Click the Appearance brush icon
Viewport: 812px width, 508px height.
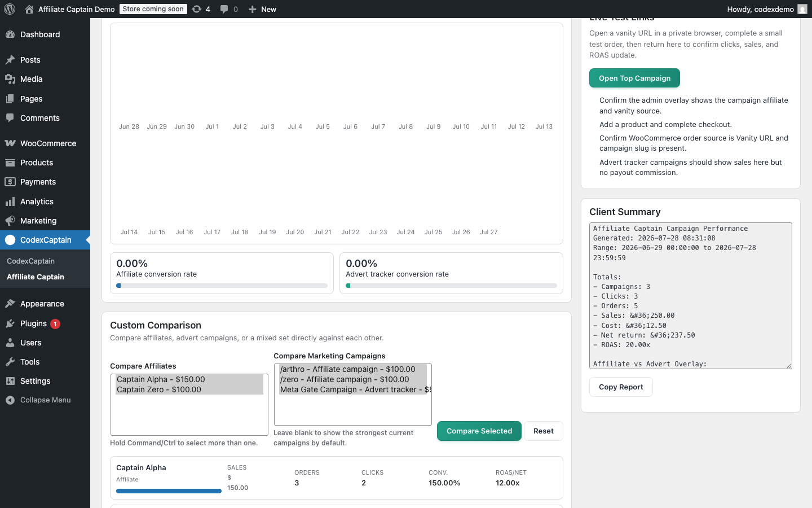click(10, 304)
